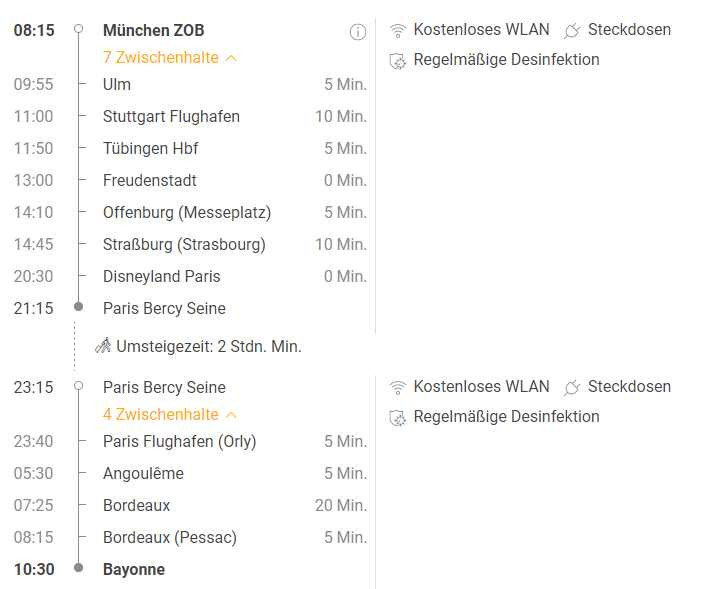
Task: Click final stop marker at Bayonne
Action: click(78, 567)
